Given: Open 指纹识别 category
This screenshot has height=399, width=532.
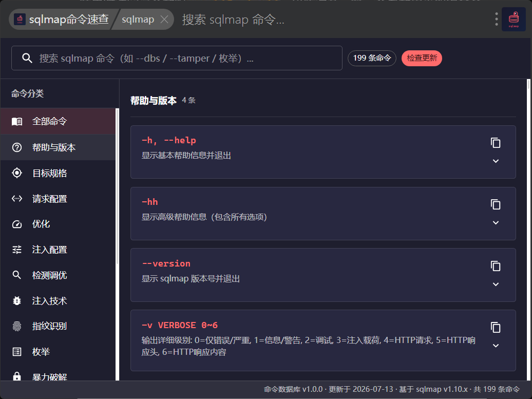Looking at the screenshot, I should (58, 326).
